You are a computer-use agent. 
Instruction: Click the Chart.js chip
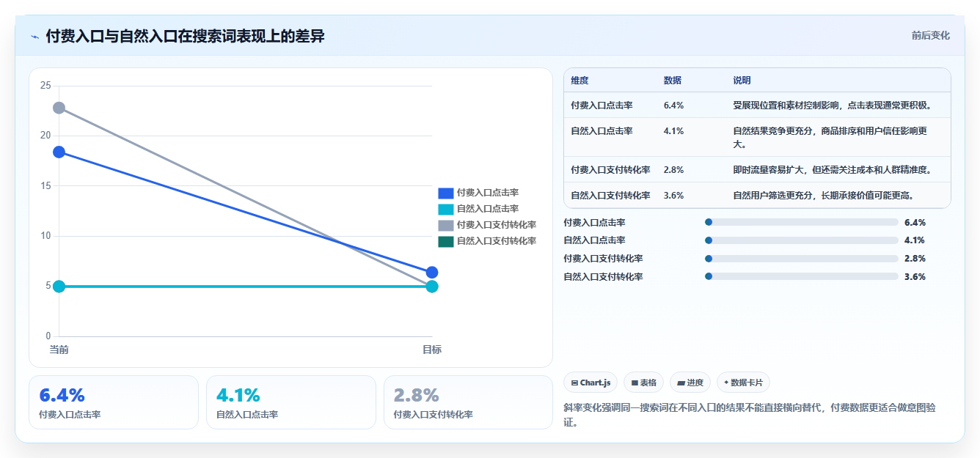pyautogui.click(x=590, y=383)
